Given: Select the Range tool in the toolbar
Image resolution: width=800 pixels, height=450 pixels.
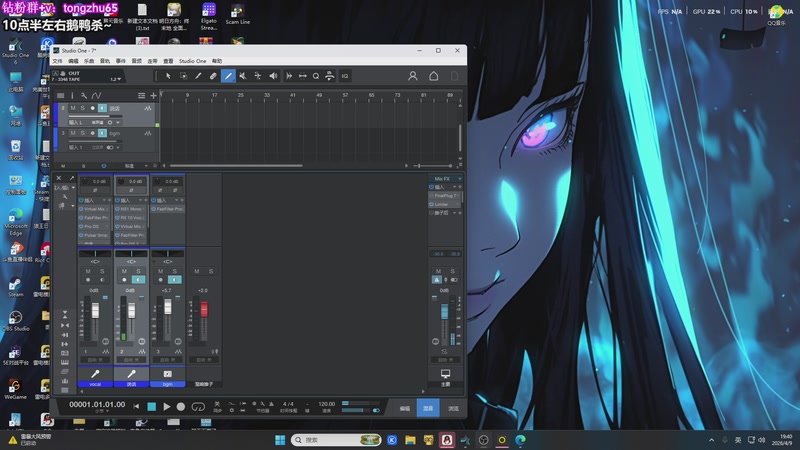Looking at the screenshot, I should click(x=183, y=76).
